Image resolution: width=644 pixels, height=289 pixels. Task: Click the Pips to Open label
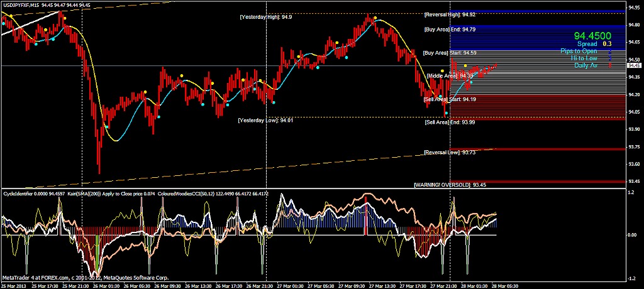[x=579, y=52]
